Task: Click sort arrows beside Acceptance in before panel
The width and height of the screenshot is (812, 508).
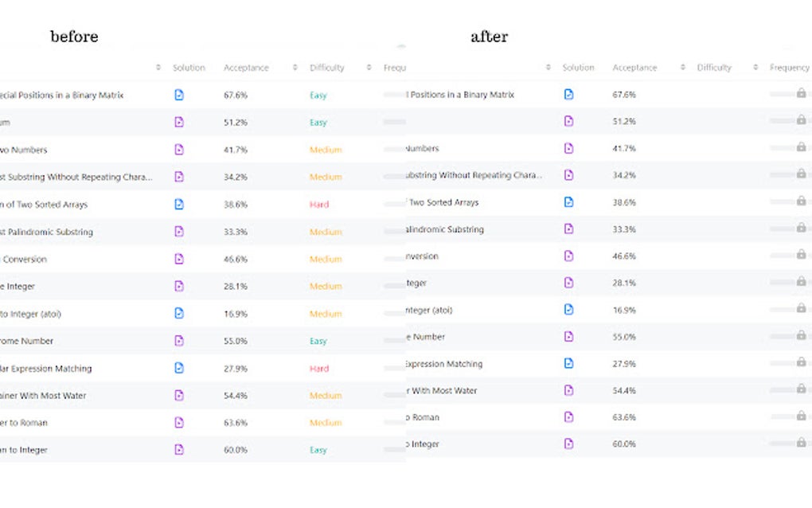Action: click(295, 68)
